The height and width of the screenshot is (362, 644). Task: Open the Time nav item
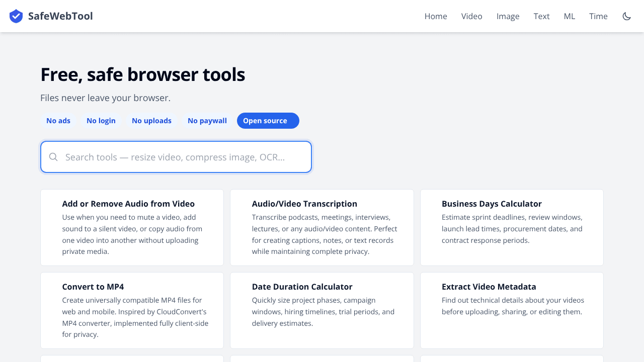599,16
